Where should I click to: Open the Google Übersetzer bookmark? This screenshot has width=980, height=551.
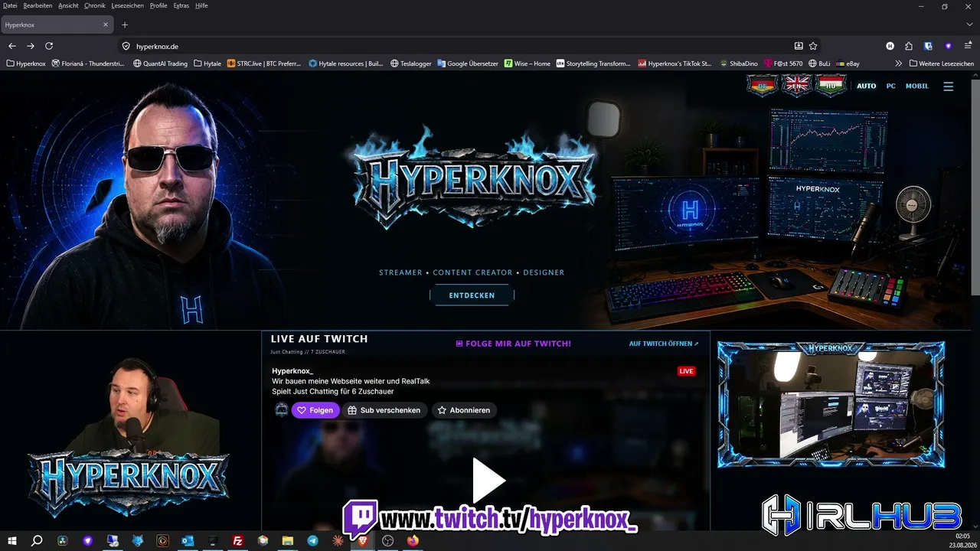click(x=468, y=64)
